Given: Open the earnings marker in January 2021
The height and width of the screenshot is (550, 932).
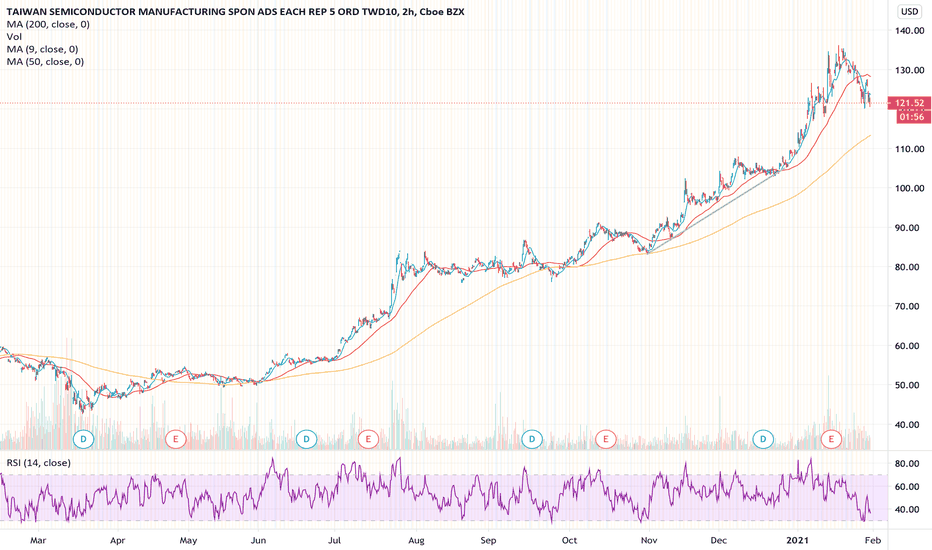Looking at the screenshot, I should [831, 439].
